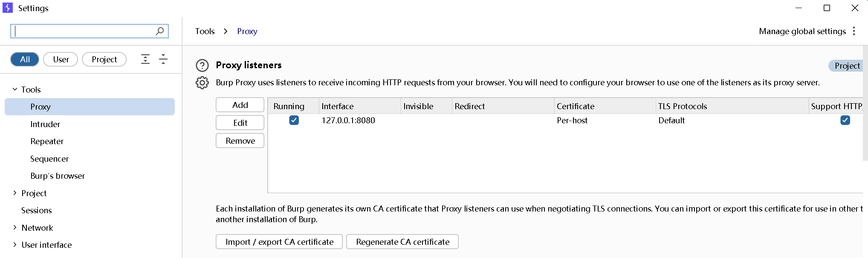This screenshot has width=868, height=258.
Task: Click the breadcrumb chevron separator
Action: (x=226, y=31)
